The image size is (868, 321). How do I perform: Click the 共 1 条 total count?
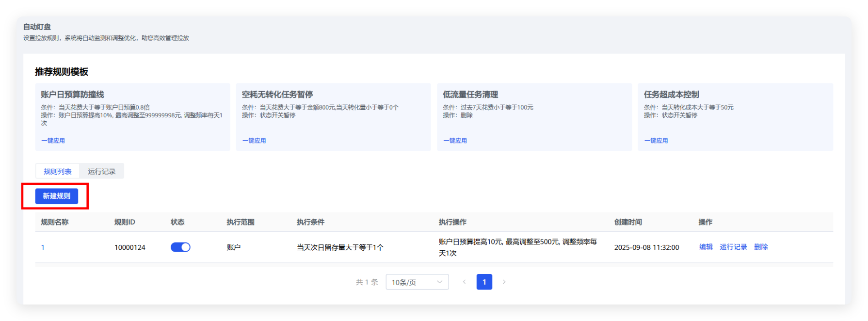(367, 282)
